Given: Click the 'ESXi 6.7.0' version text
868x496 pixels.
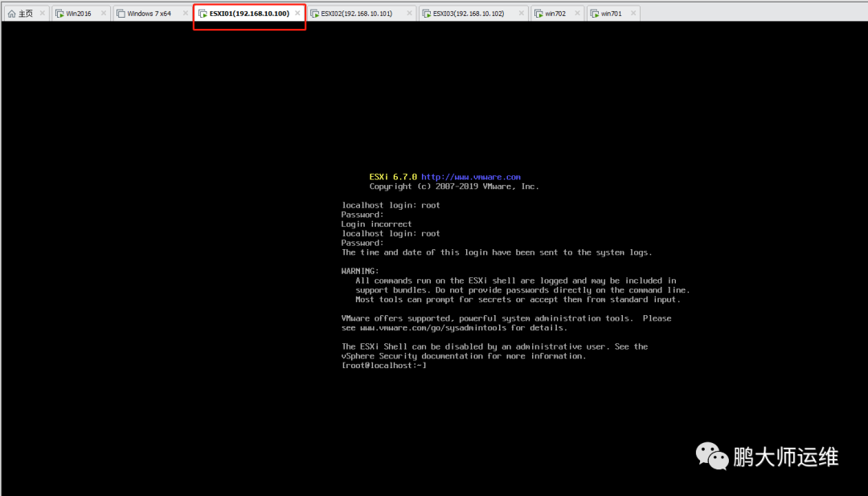Looking at the screenshot, I should click(393, 177).
